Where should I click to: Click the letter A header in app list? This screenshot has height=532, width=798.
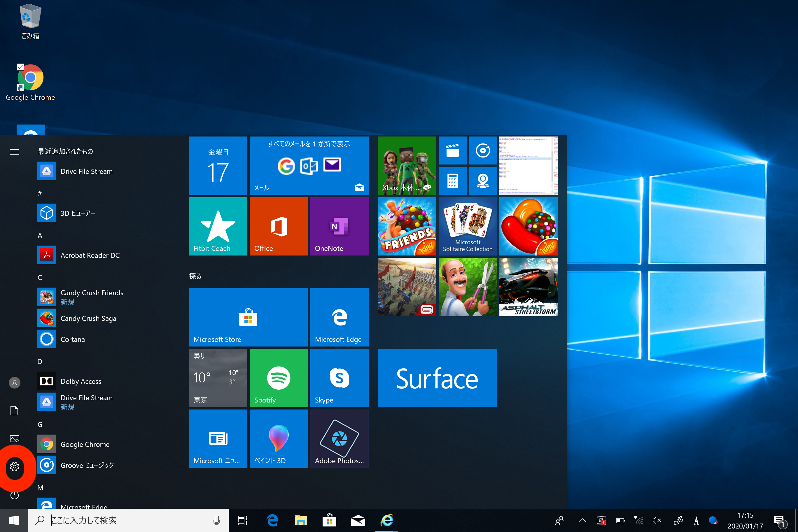coord(40,235)
